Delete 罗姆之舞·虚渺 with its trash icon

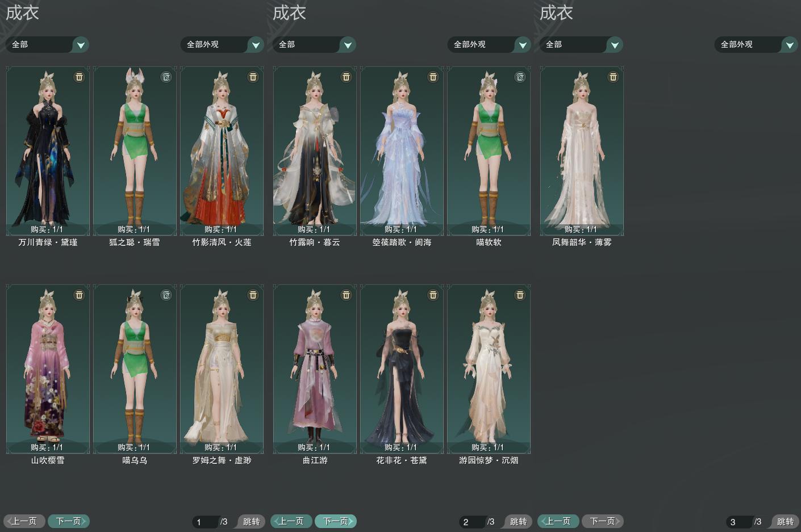(253, 295)
